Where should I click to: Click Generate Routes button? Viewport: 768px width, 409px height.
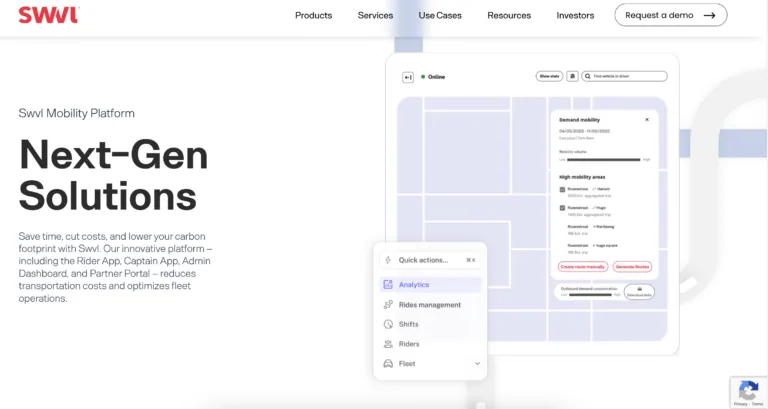[x=632, y=266]
